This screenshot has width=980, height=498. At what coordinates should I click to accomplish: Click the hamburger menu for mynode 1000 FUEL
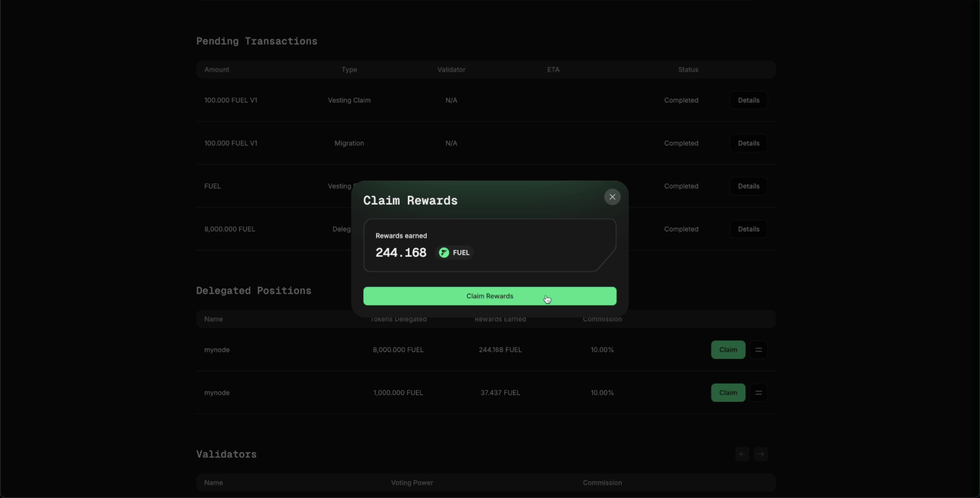click(759, 393)
